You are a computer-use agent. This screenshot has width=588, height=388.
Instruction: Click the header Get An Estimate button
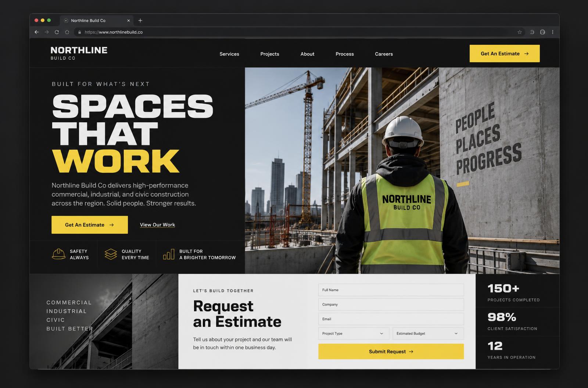[x=505, y=54]
